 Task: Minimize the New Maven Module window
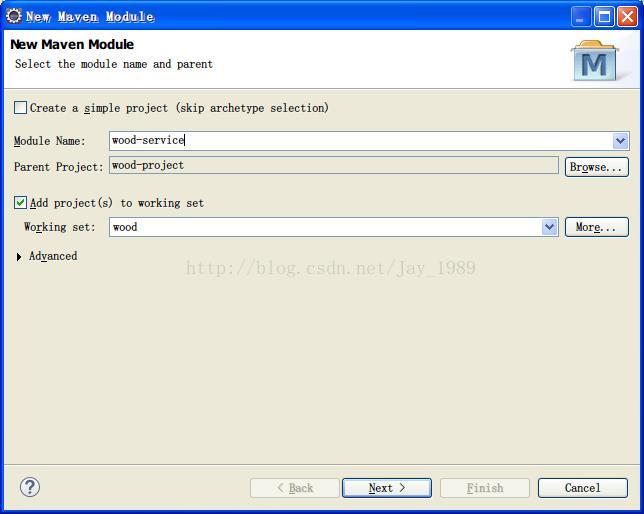click(x=580, y=17)
